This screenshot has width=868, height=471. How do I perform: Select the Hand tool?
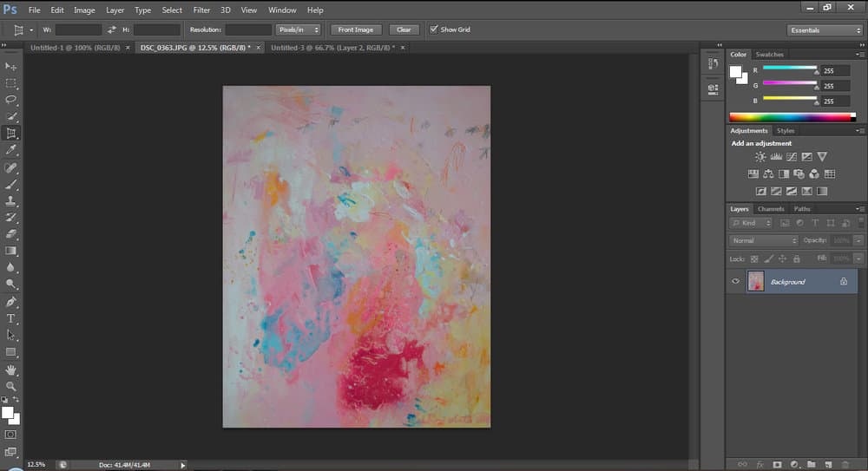(x=10, y=370)
